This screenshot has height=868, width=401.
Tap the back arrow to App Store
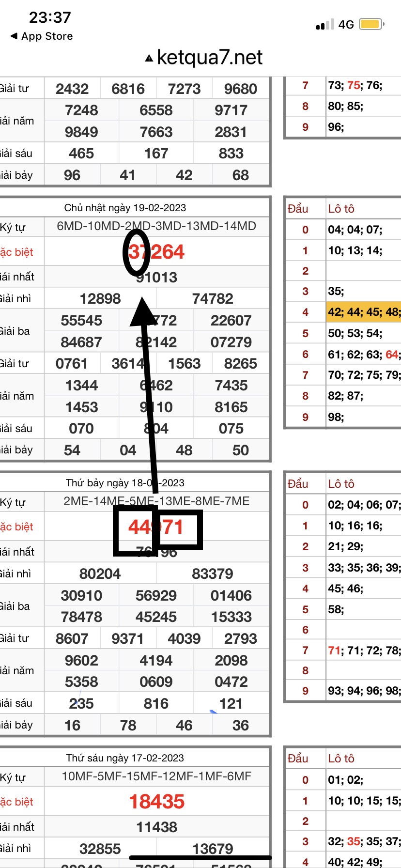[x=14, y=36]
